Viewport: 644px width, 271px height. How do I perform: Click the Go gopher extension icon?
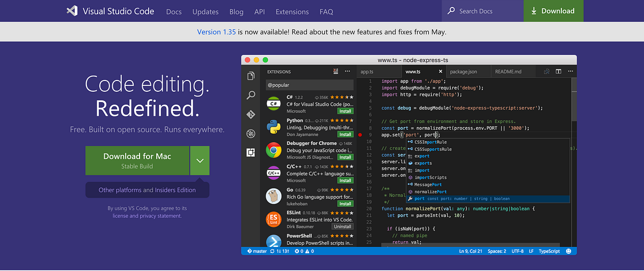(273, 196)
